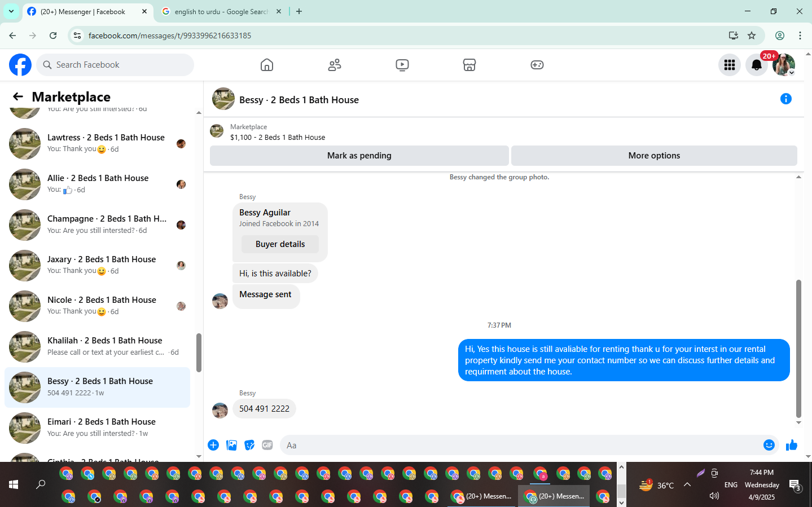Open the Friends icon in top navigation
Image resolution: width=812 pixels, height=507 pixels.
[x=335, y=65]
